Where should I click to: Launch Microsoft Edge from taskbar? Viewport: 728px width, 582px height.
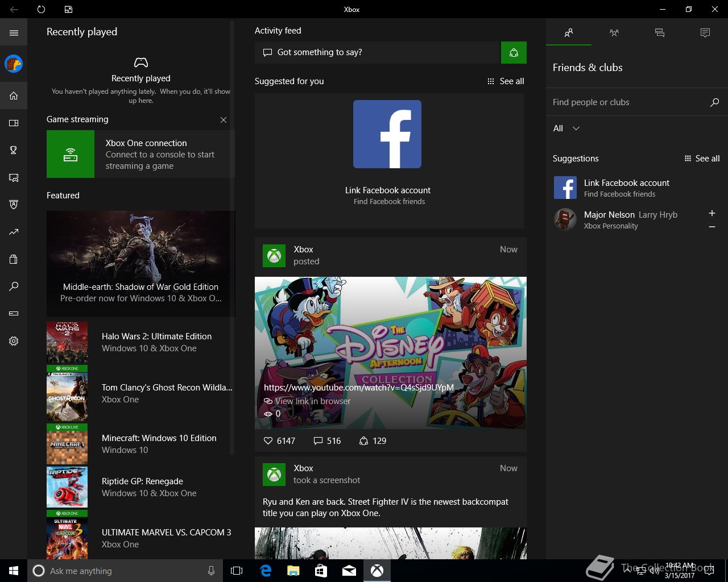266,571
